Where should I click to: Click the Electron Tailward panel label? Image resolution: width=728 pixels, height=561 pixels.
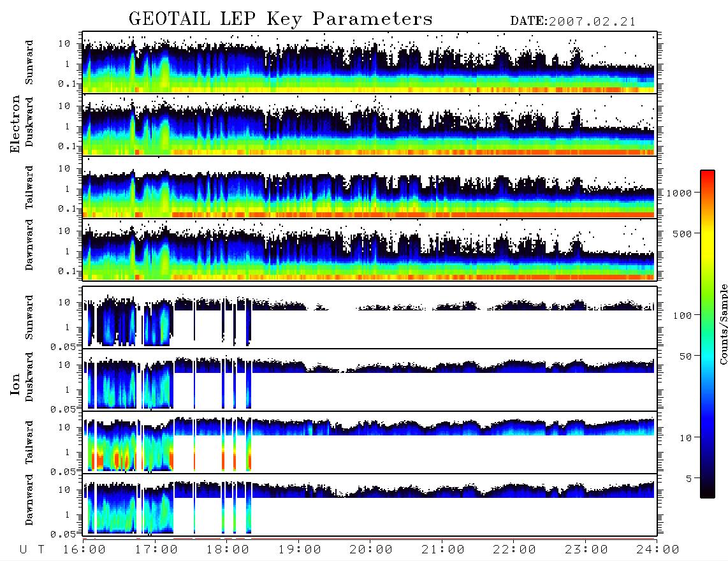[29, 187]
